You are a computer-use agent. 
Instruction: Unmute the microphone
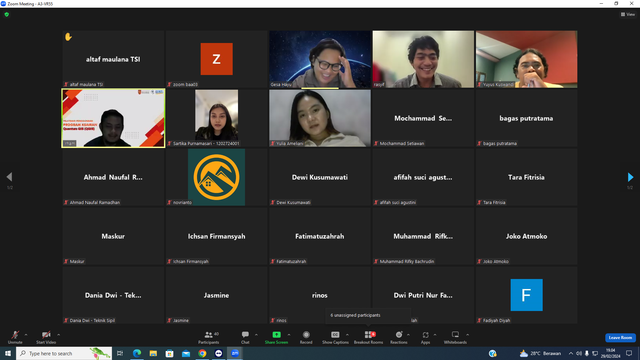tap(15, 337)
